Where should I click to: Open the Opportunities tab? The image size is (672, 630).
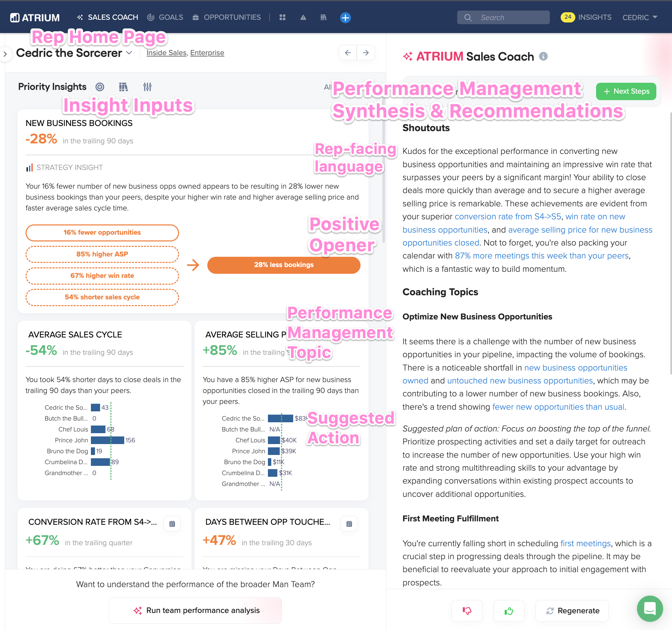[x=227, y=17]
